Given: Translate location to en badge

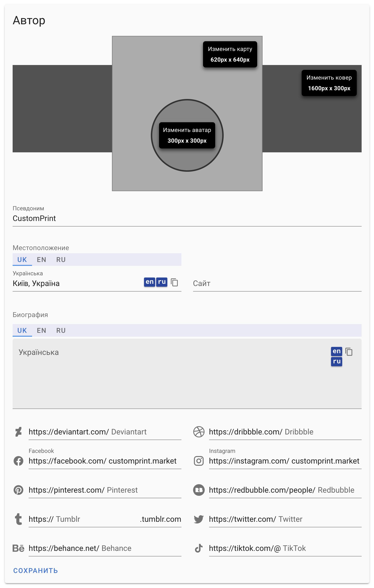Looking at the screenshot, I should (x=149, y=282).
